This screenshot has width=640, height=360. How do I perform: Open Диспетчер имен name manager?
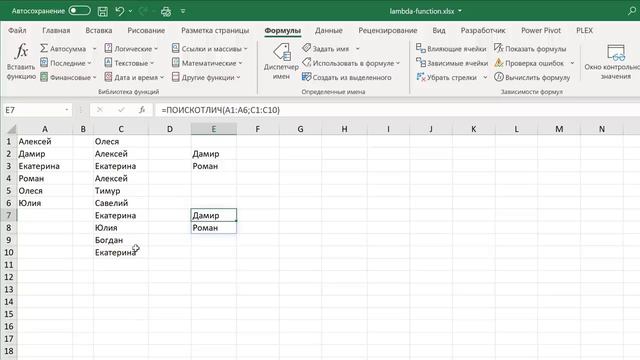281,61
